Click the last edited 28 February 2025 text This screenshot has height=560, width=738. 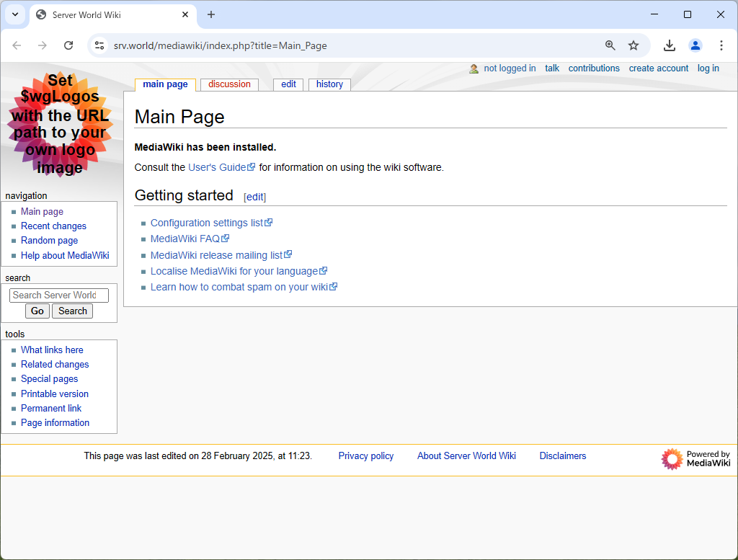pyautogui.click(x=197, y=456)
